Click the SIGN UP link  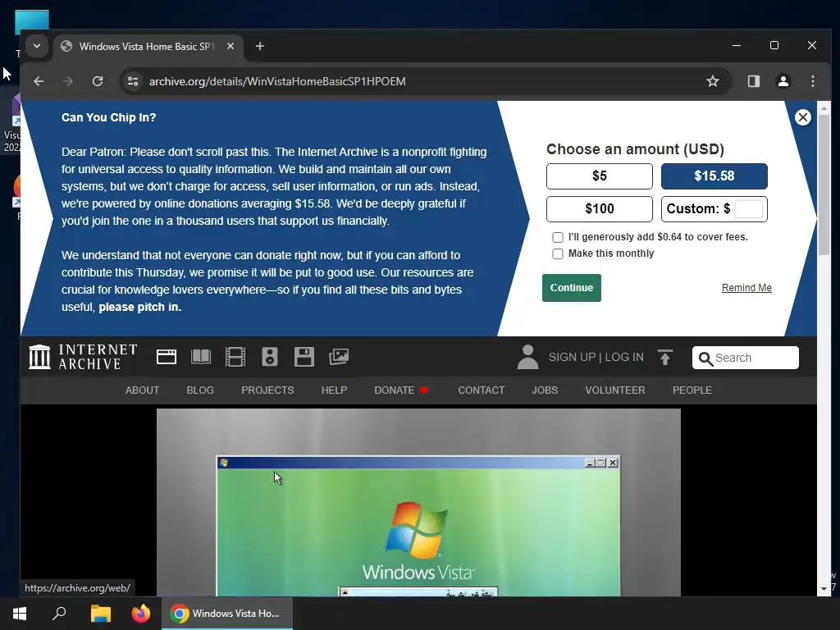point(572,358)
